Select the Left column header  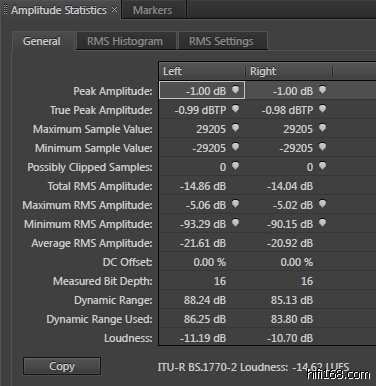[x=202, y=71]
